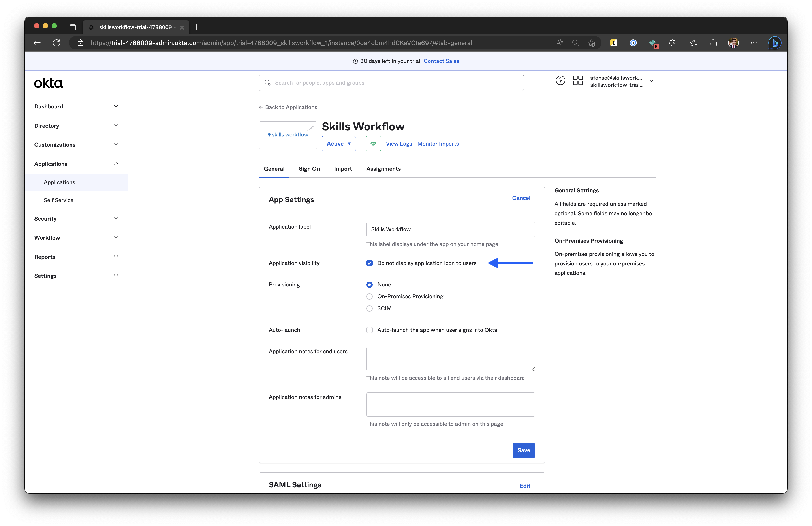
Task: Expand the Settings sidebar section
Action: tap(76, 276)
